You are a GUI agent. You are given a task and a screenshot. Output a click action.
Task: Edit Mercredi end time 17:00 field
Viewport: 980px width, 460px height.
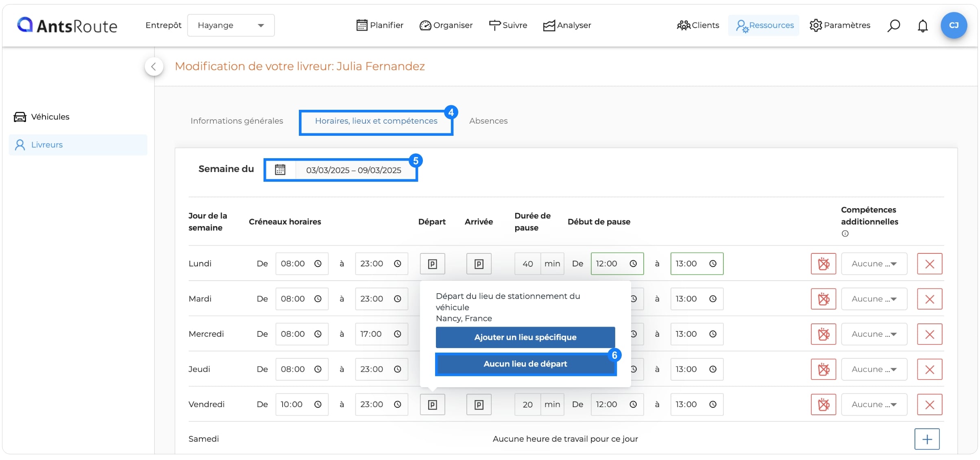[381, 334]
